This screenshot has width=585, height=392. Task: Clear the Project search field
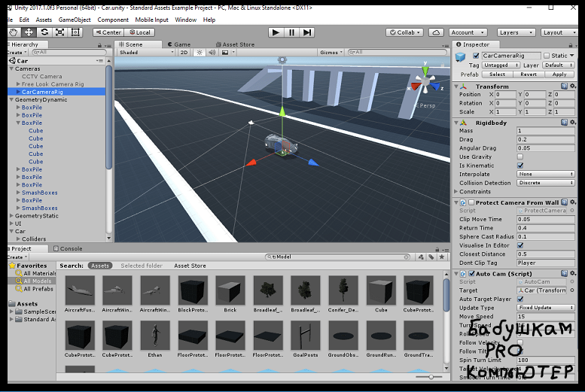(x=407, y=257)
